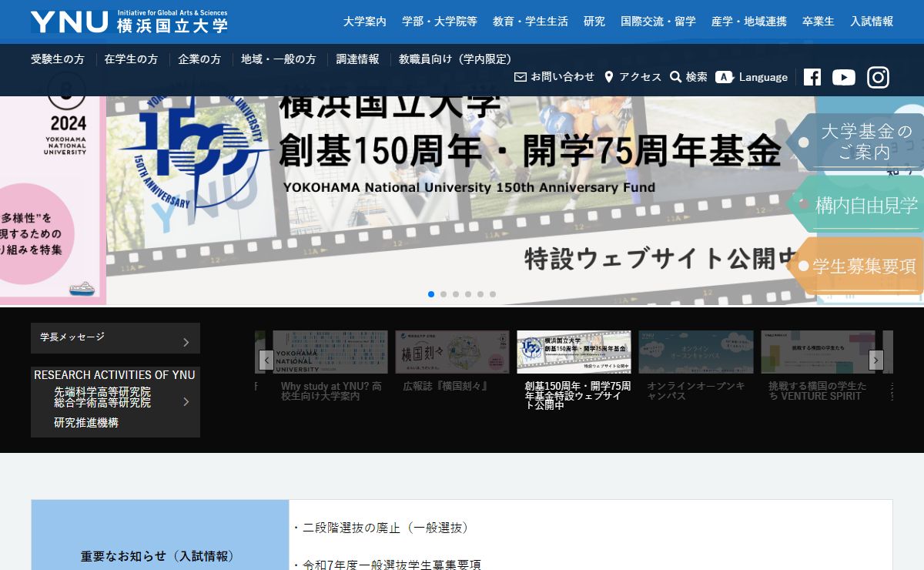The image size is (924, 570).
Task: Go to 企業の方 audience link
Action: (199, 59)
